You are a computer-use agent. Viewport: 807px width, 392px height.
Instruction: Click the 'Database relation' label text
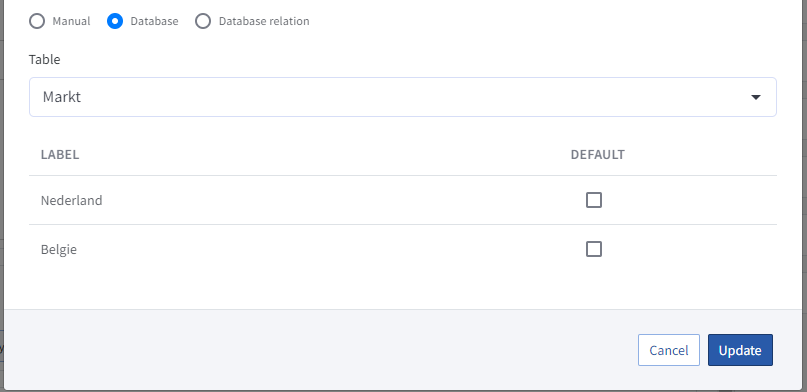point(264,21)
